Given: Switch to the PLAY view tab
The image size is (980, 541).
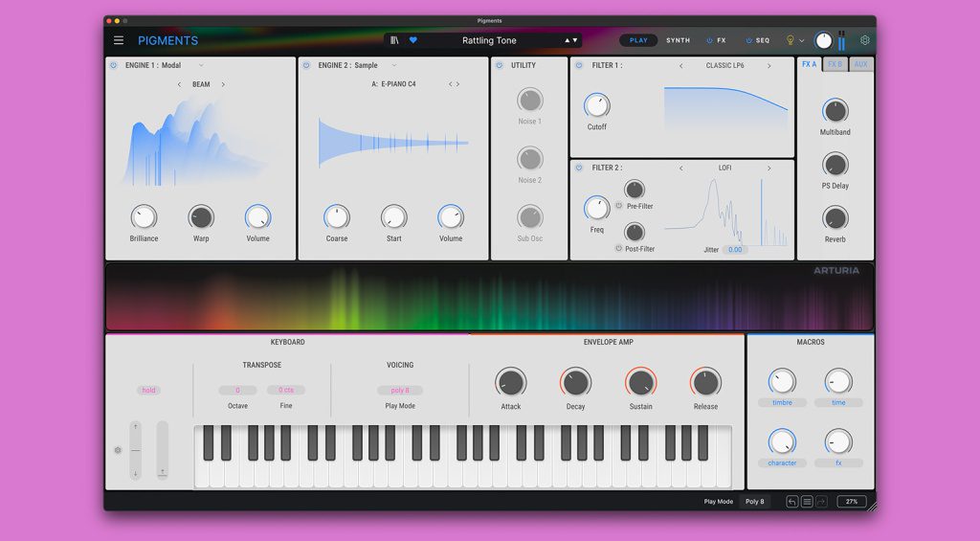Looking at the screenshot, I should (638, 40).
